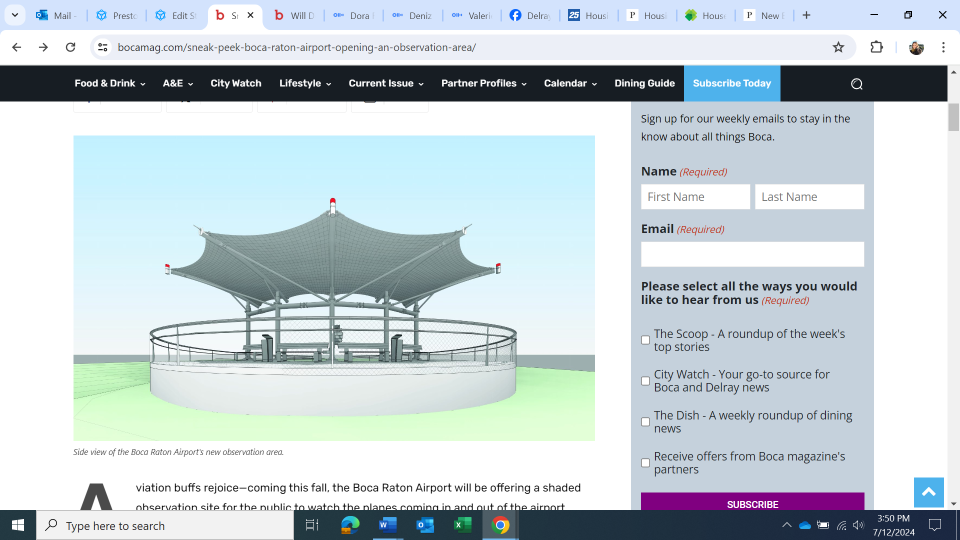Expand the Lifestyle menu

click(x=305, y=83)
